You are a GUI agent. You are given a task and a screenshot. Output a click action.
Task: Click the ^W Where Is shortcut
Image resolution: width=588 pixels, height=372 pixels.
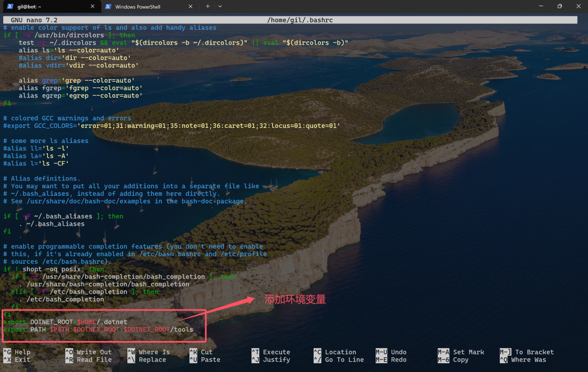[149, 352]
